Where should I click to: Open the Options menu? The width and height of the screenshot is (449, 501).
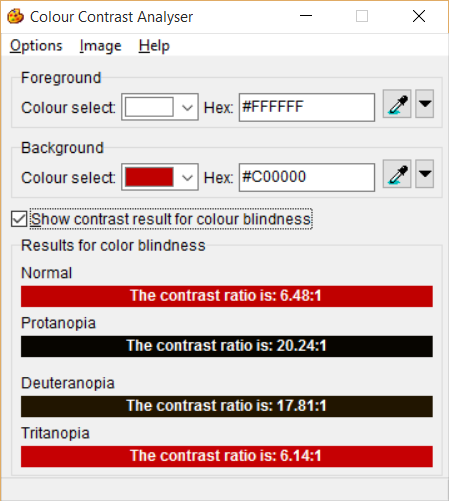(x=36, y=46)
